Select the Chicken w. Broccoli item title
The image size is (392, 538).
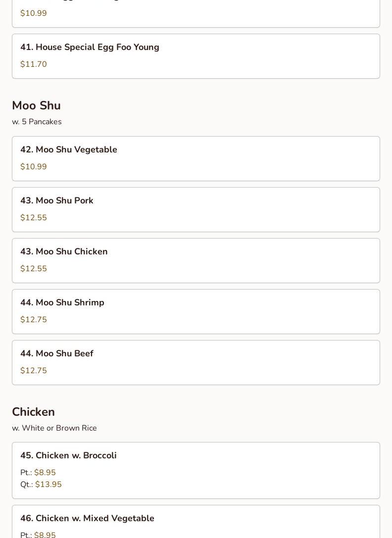pyautogui.click(x=68, y=455)
